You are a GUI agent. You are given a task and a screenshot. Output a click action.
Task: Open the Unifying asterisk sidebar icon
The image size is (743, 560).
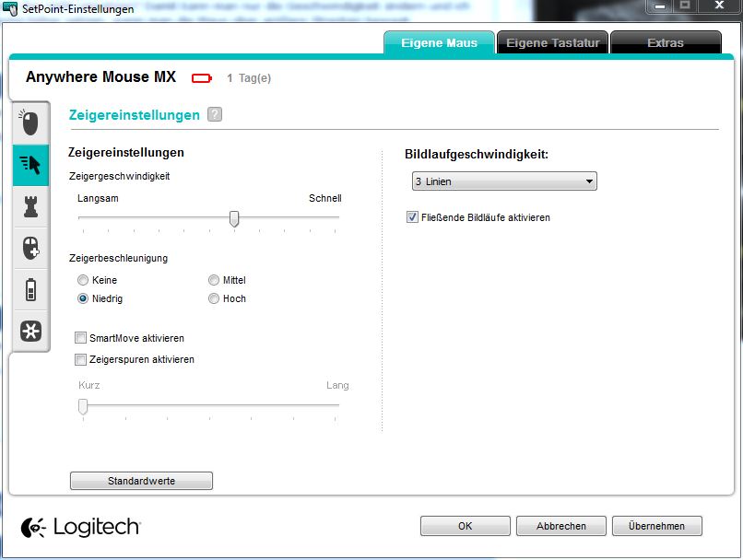[30, 331]
